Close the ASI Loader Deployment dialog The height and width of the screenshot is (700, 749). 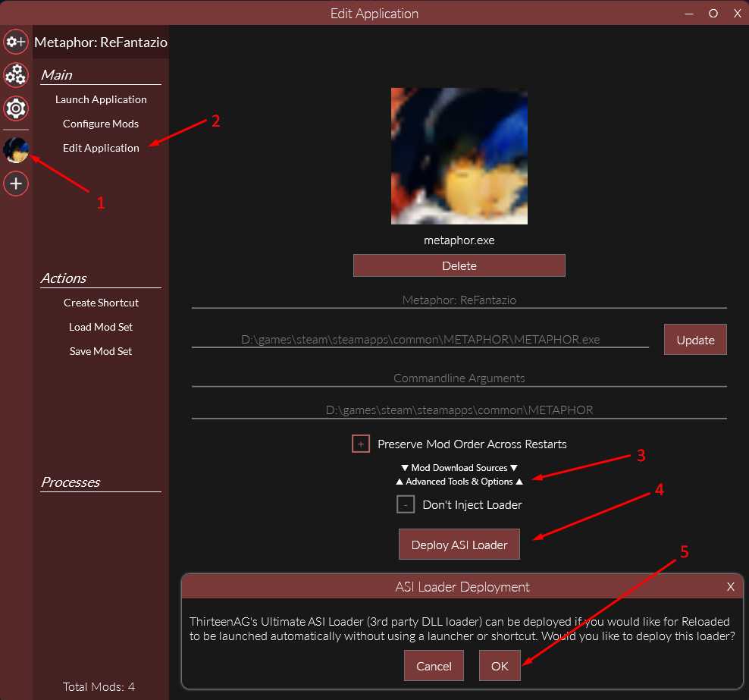coord(730,587)
